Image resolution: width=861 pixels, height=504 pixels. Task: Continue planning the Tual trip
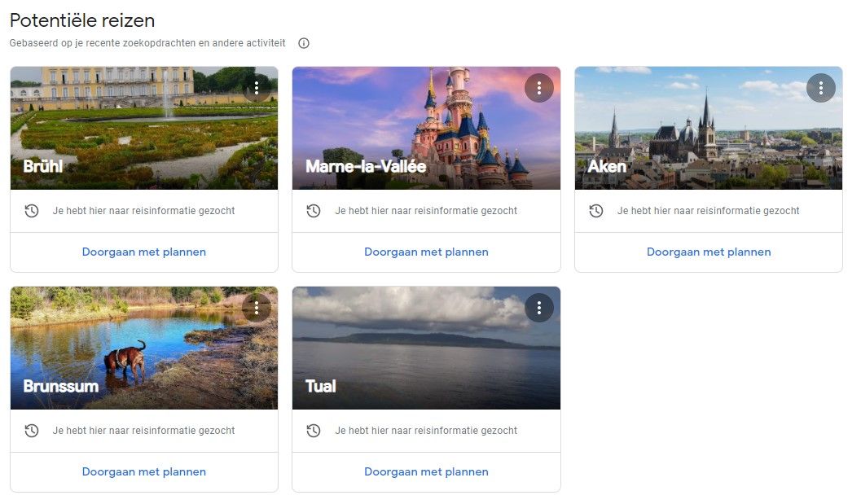click(426, 471)
